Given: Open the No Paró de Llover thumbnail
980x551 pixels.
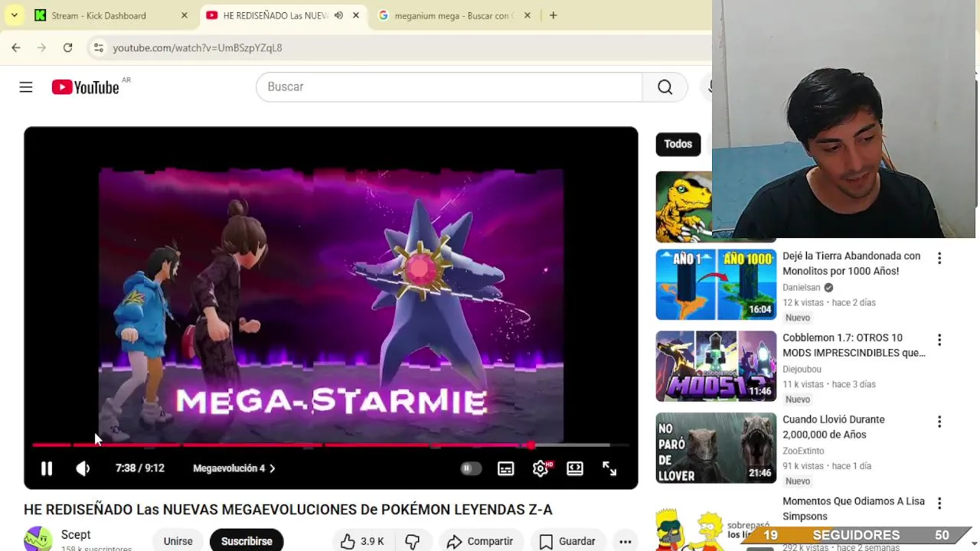Looking at the screenshot, I should click(x=716, y=448).
